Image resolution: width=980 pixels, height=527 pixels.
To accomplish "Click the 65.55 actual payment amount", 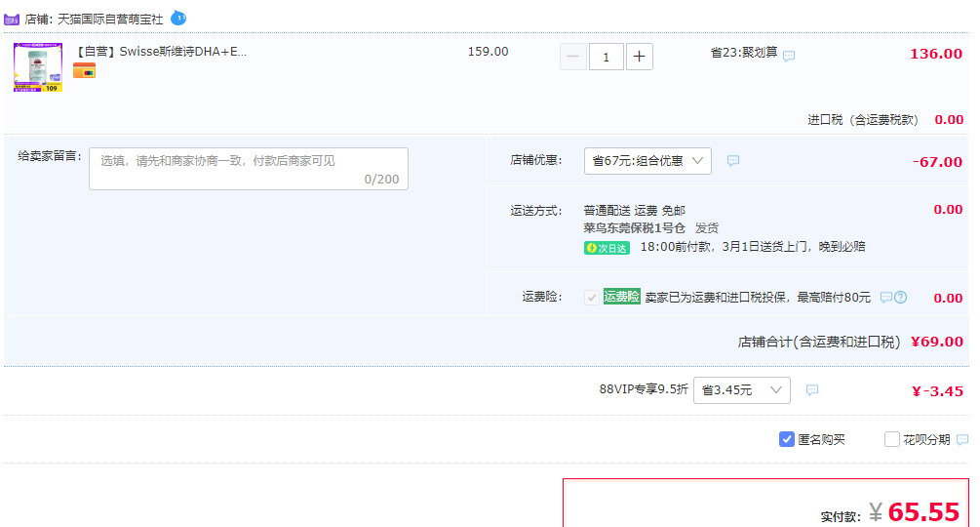I will 923,512.
